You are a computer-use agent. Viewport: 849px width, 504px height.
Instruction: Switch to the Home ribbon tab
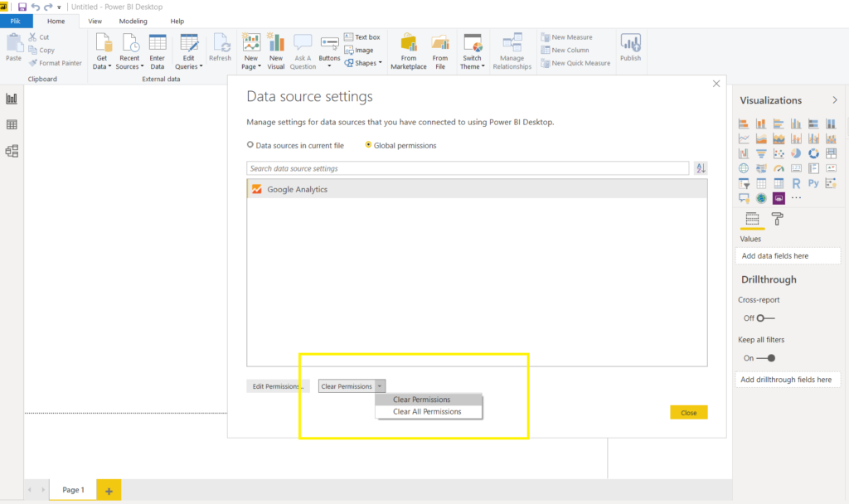coord(56,21)
